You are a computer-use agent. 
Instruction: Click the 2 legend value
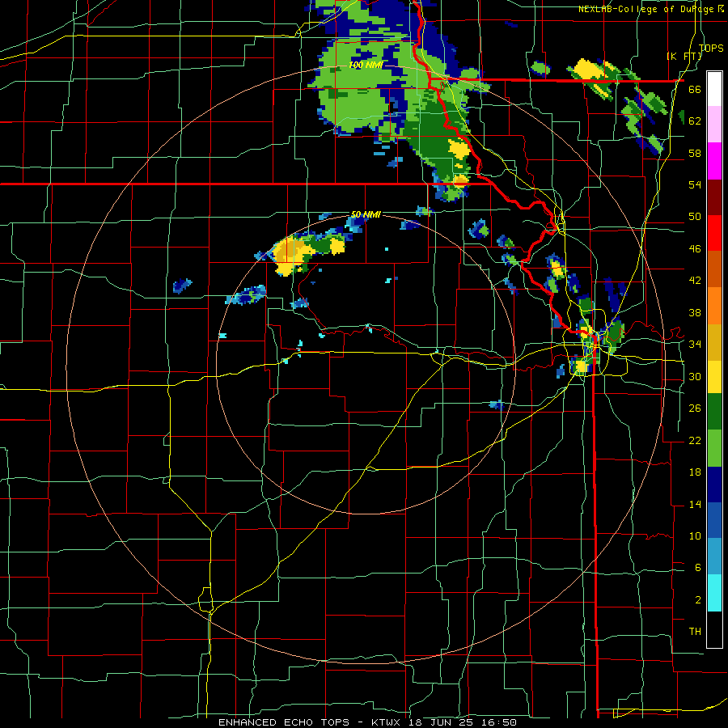(x=697, y=600)
